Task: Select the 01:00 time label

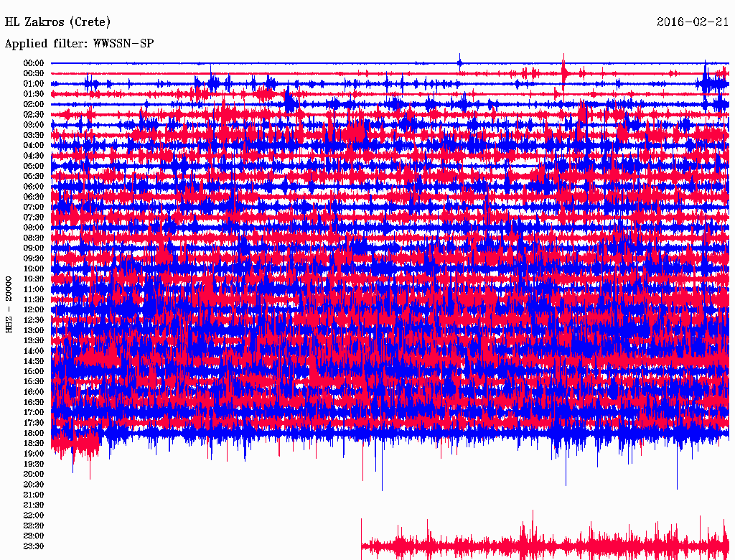Action: 34,83
